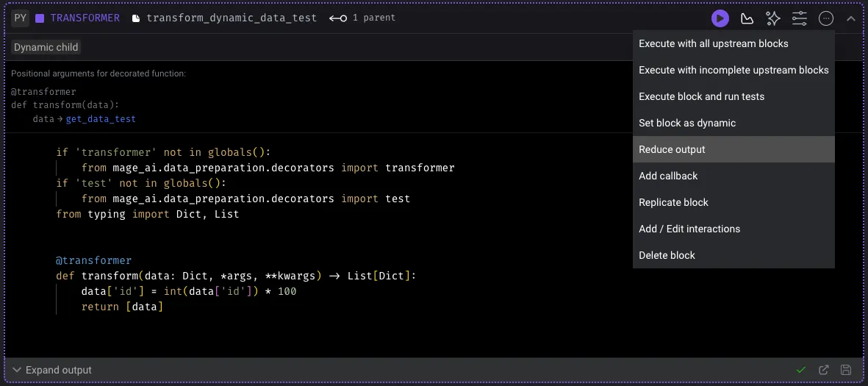Run the block with the play button
Image resolution: width=868 pixels, height=386 pixels.
tap(720, 18)
